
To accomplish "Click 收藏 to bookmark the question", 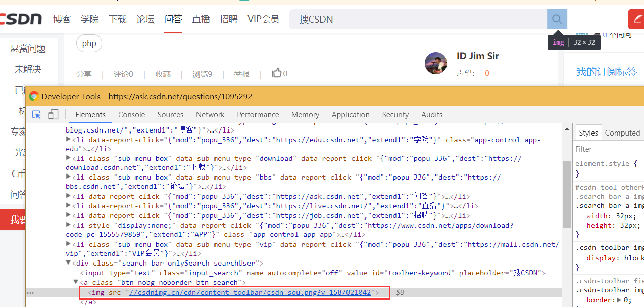I will click(x=163, y=74).
